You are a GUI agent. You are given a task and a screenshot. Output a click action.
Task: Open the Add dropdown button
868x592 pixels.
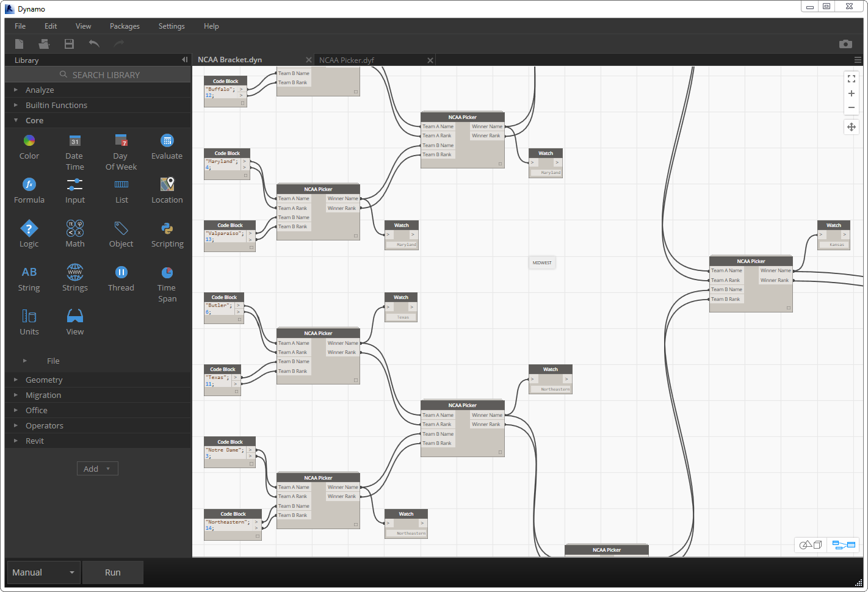coord(98,469)
